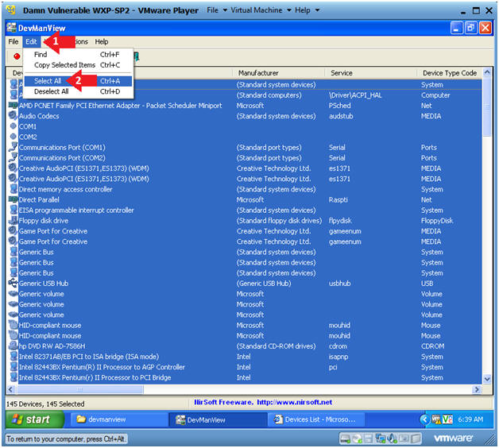Screen dimensions: 499x448
Task: Choose Find from Edit menu
Action: coord(78,54)
